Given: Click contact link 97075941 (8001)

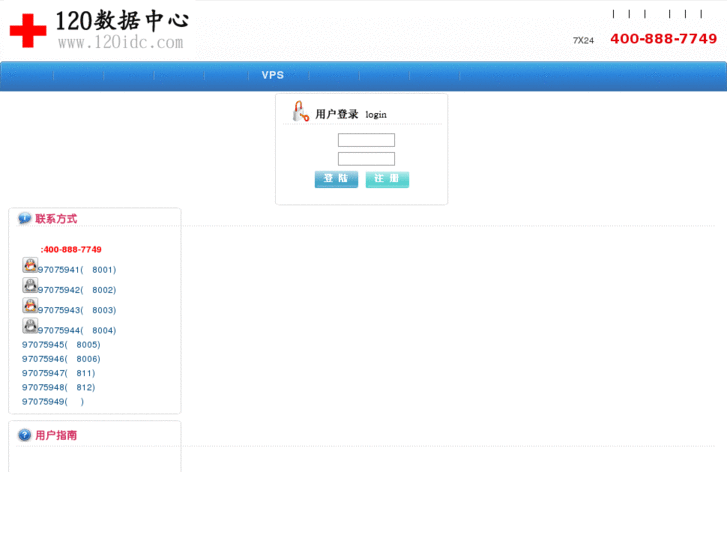Looking at the screenshot, I should pos(77,270).
